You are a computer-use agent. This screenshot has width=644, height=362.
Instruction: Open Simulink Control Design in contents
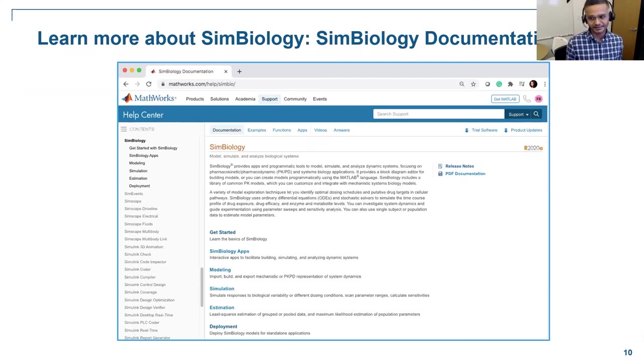point(145,285)
